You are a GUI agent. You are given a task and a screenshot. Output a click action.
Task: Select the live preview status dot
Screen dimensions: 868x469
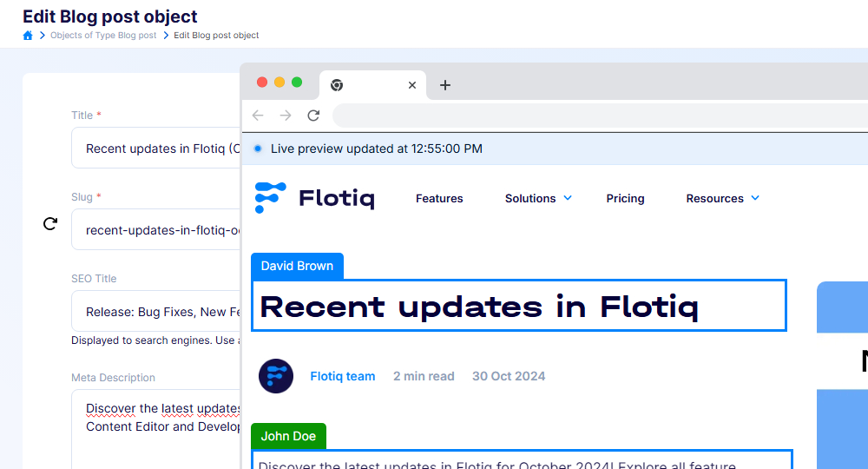[x=258, y=149]
